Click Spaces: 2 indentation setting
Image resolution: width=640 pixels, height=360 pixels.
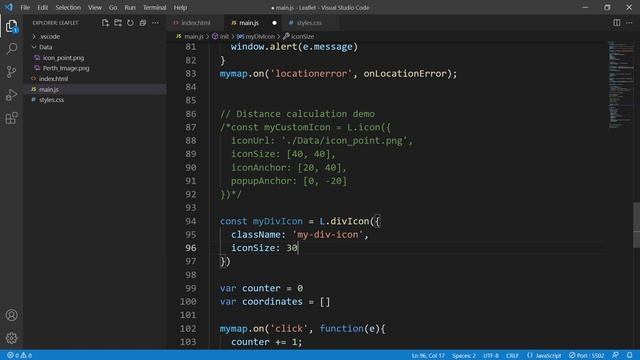click(x=464, y=356)
